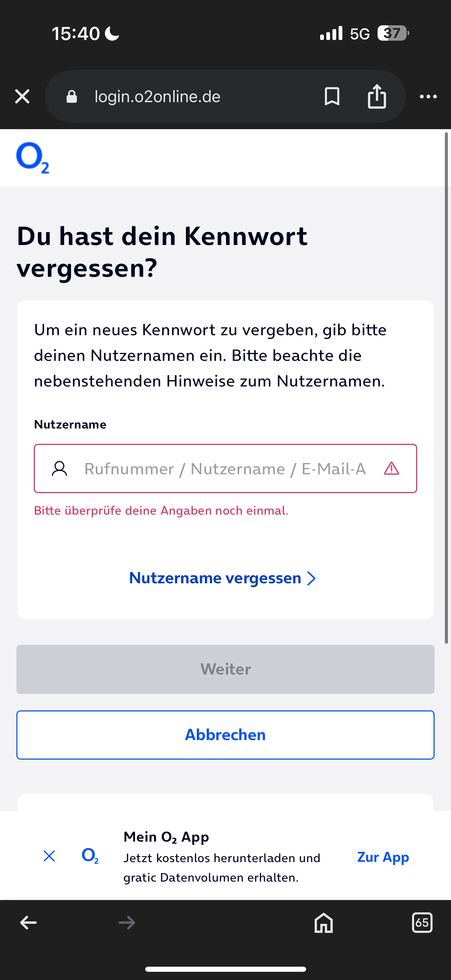
Task: Tap the browser home icon
Action: coord(324,922)
